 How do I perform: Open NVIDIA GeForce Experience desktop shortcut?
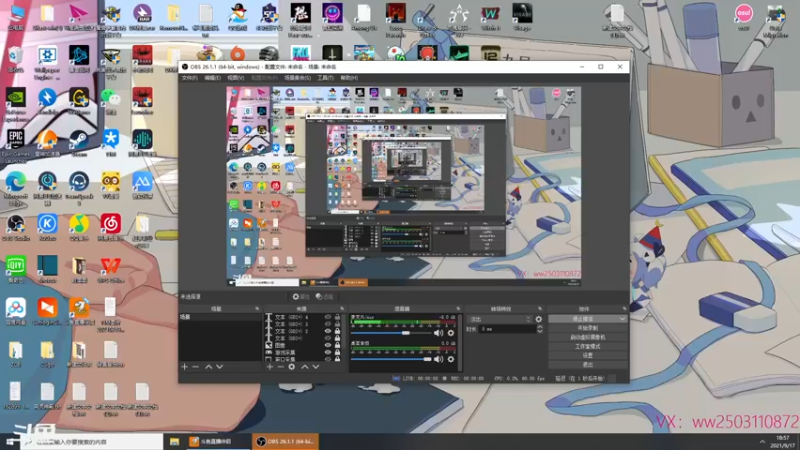pos(15,103)
